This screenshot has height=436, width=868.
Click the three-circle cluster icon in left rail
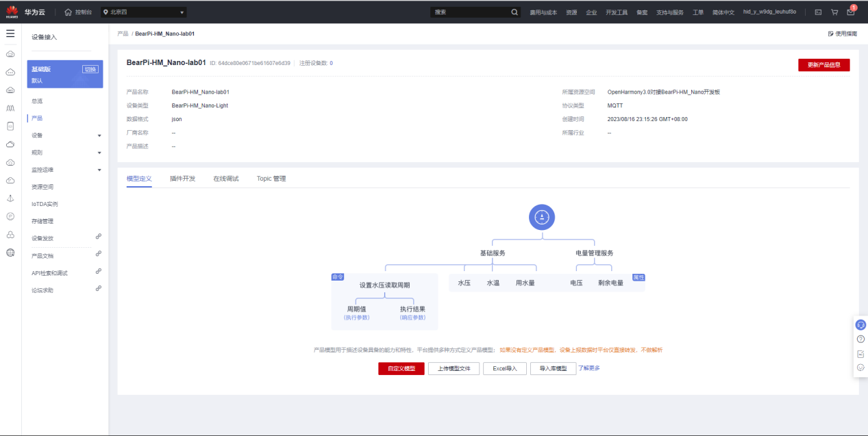[10, 235]
